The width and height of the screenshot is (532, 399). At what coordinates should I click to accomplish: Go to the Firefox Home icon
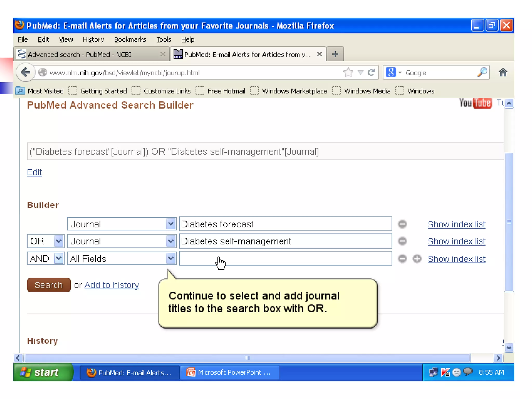503,72
